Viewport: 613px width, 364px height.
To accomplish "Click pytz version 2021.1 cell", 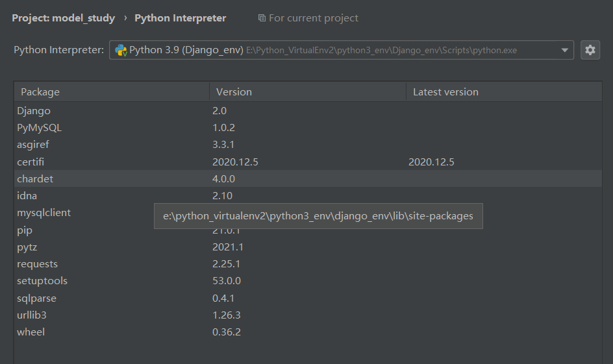I will 228,247.
